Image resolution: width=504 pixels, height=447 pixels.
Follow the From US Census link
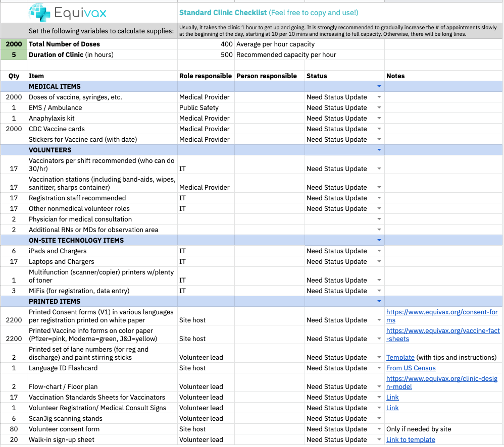click(411, 368)
